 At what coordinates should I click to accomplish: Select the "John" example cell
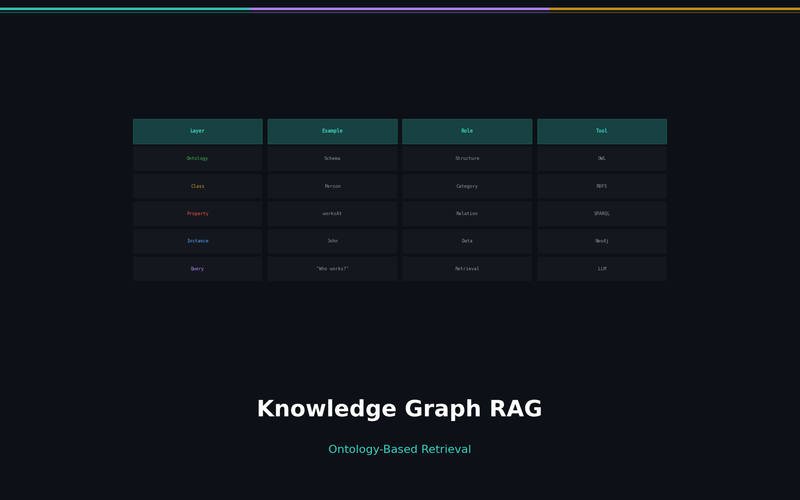click(332, 241)
